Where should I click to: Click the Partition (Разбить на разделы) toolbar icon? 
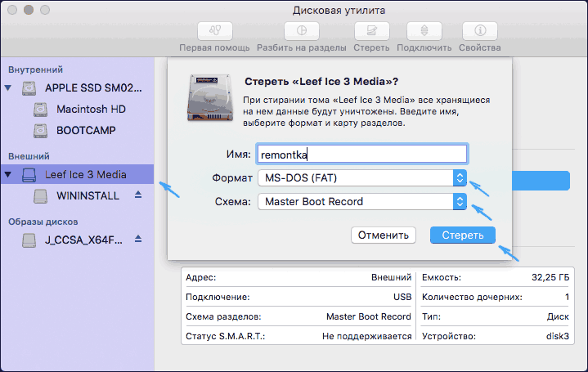tap(302, 31)
